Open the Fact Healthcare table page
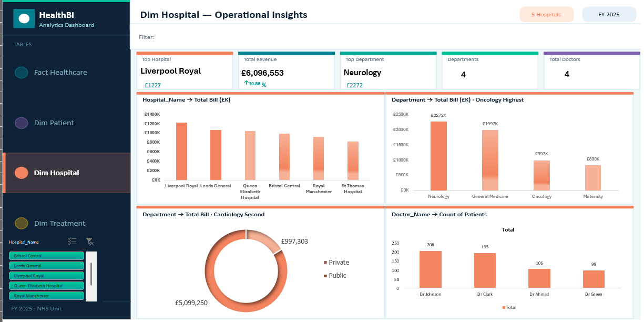Image resolution: width=644 pixels, height=322 pixels. (x=60, y=73)
